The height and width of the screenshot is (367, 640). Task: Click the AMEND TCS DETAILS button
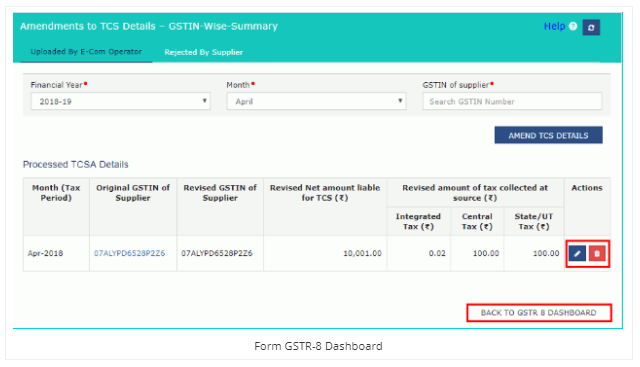(548, 135)
